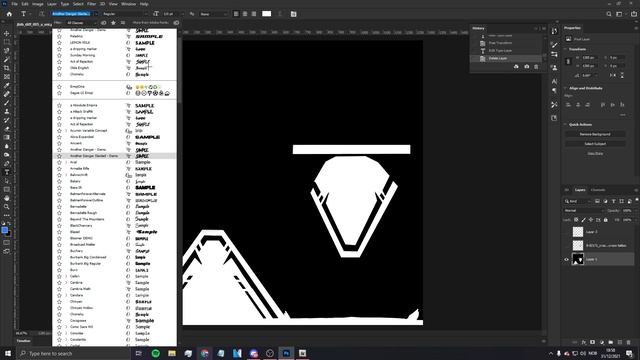Center align text in options bar

click(x=245, y=14)
